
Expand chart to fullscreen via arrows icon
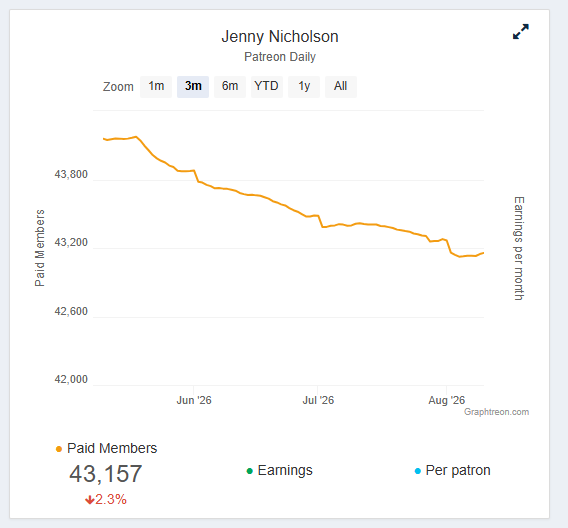coord(521,32)
